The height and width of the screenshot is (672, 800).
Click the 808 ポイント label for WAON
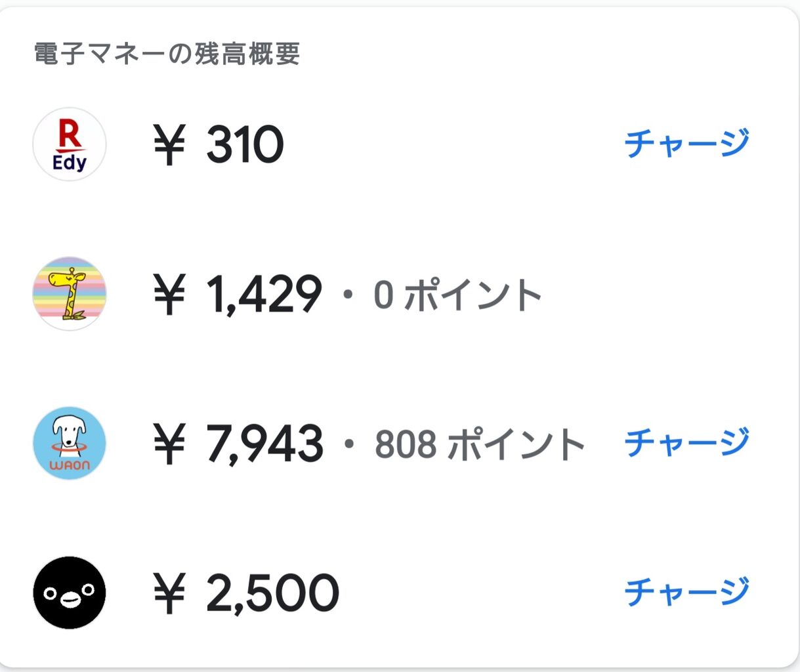(480, 444)
